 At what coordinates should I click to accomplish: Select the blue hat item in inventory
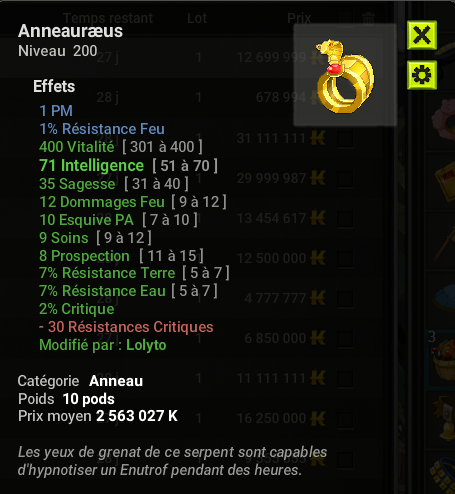click(x=445, y=297)
